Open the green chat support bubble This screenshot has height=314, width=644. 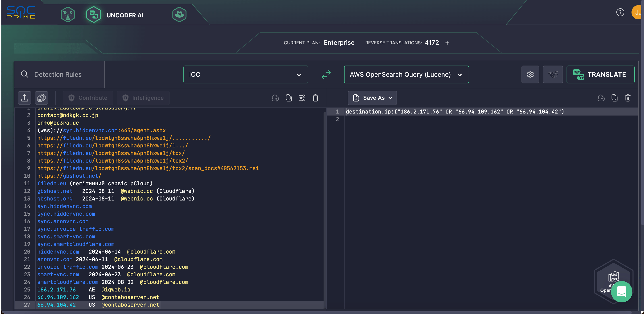coord(621,291)
